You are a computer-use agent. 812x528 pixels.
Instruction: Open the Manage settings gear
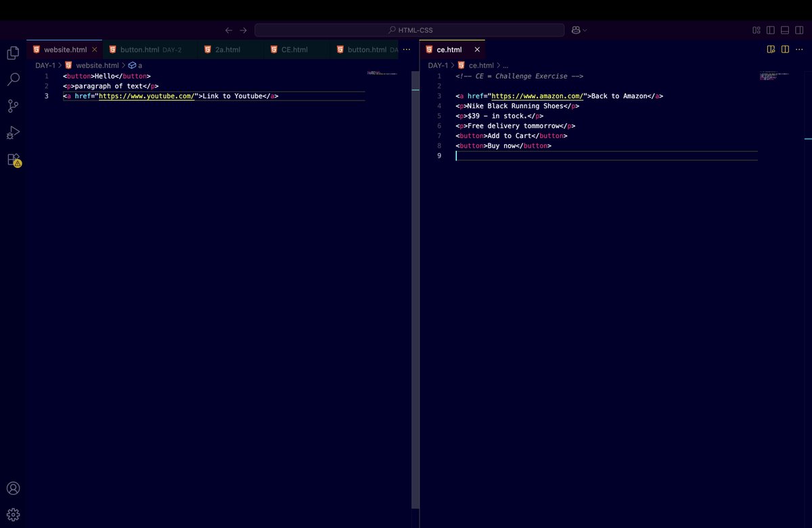click(13, 514)
